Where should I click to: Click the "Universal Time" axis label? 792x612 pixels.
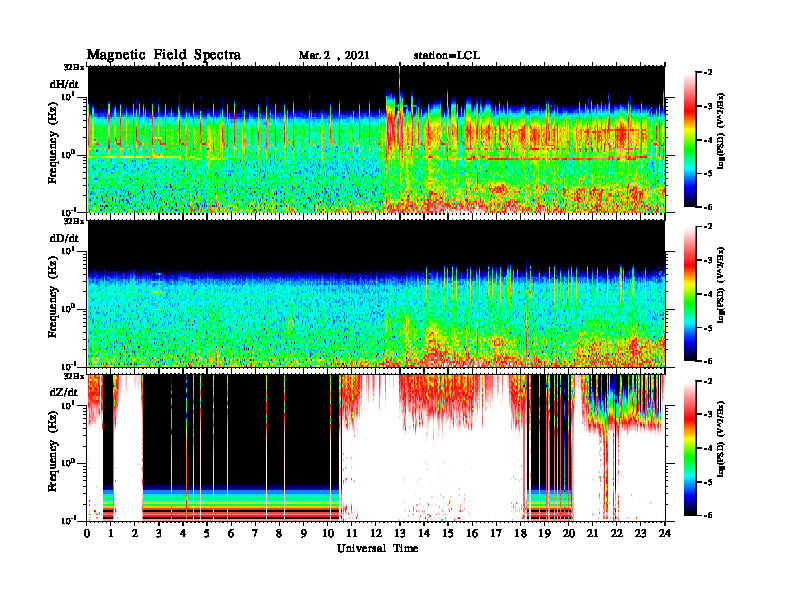[x=377, y=548]
